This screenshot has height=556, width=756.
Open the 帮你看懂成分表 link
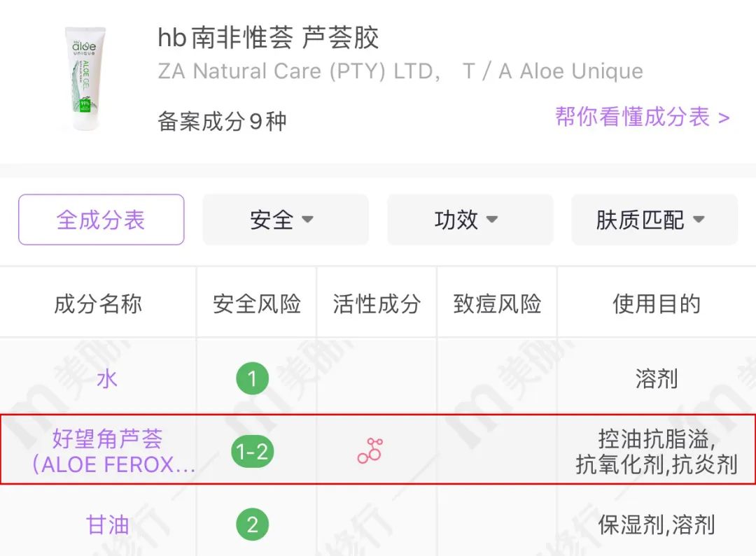point(642,117)
